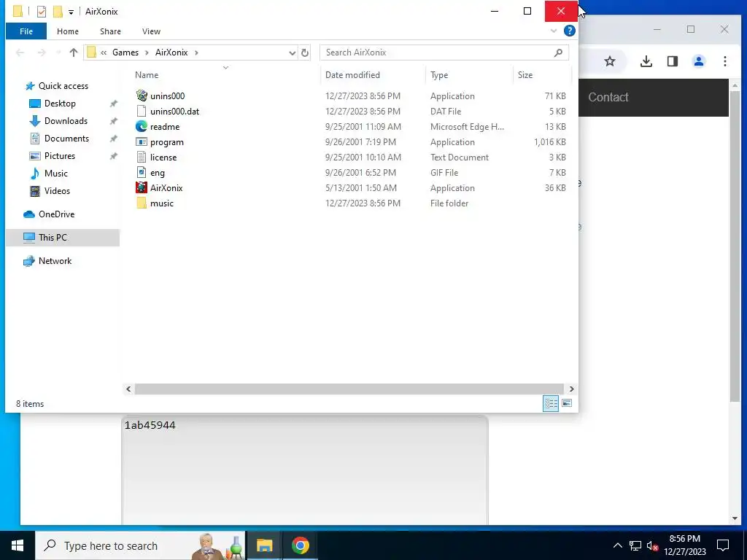Open OneDrive in navigation pane
This screenshot has width=747, height=560.
(56, 214)
